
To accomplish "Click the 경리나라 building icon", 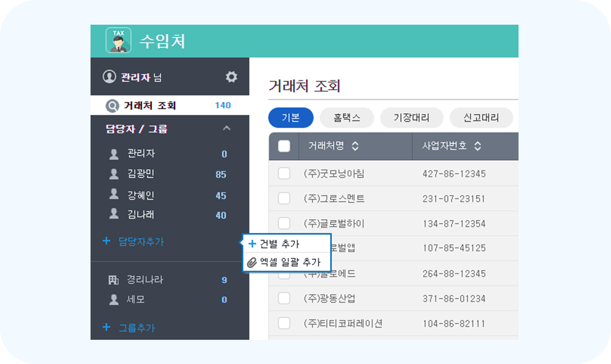I will click(x=114, y=280).
